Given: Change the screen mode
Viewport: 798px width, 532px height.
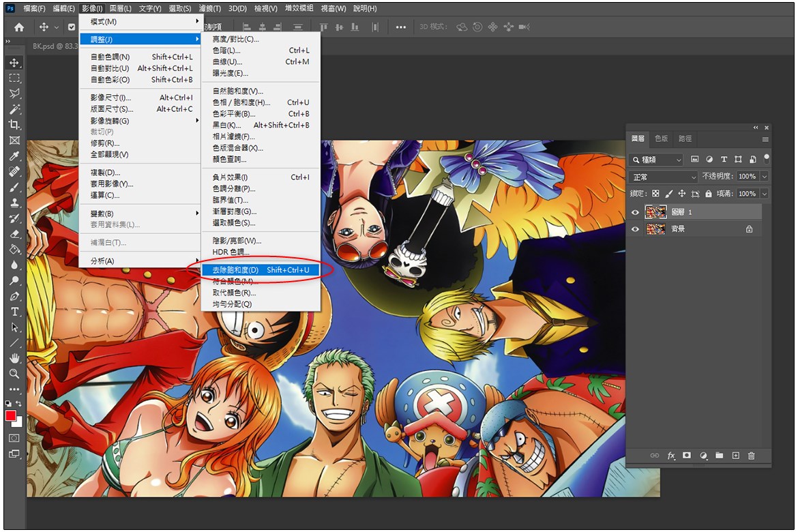Looking at the screenshot, I should (14, 454).
